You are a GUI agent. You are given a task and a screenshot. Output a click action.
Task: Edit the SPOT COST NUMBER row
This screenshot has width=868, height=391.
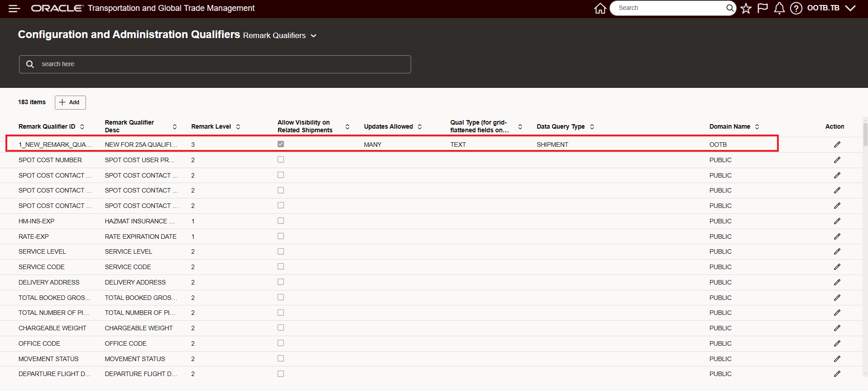click(x=837, y=160)
